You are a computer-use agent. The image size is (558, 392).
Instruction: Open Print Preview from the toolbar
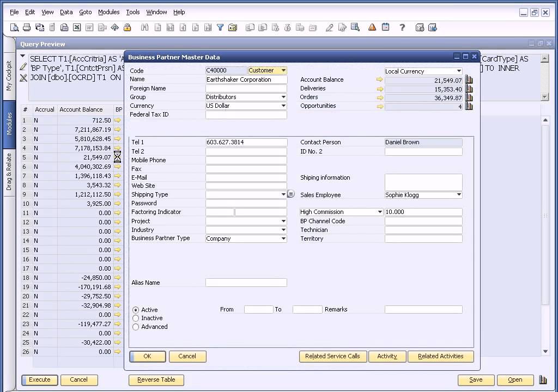14,27
